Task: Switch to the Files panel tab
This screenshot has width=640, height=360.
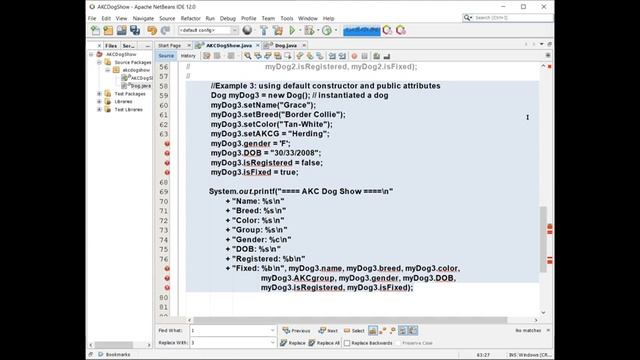Action: pos(111,46)
